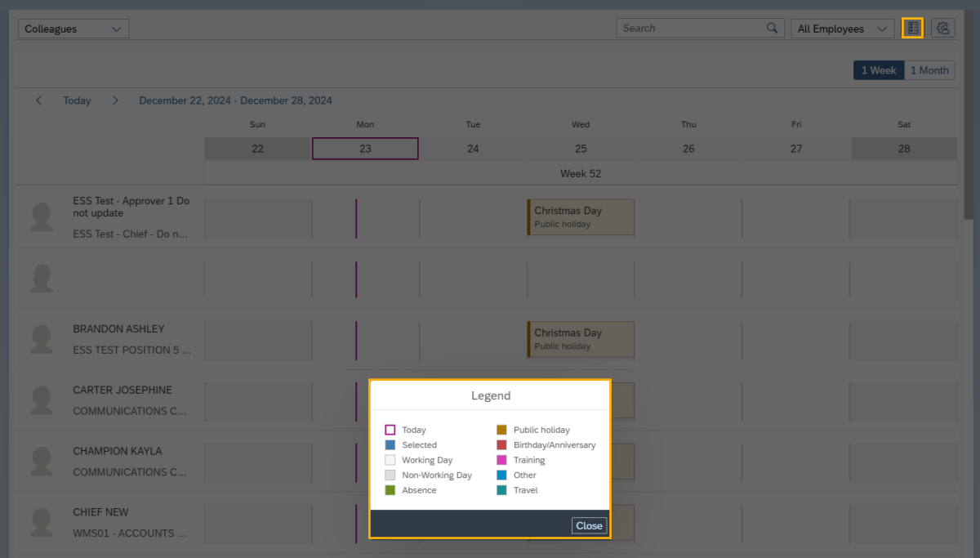The height and width of the screenshot is (558, 980).
Task: Click Brandon Ashley's avatar icon
Action: coord(42,339)
